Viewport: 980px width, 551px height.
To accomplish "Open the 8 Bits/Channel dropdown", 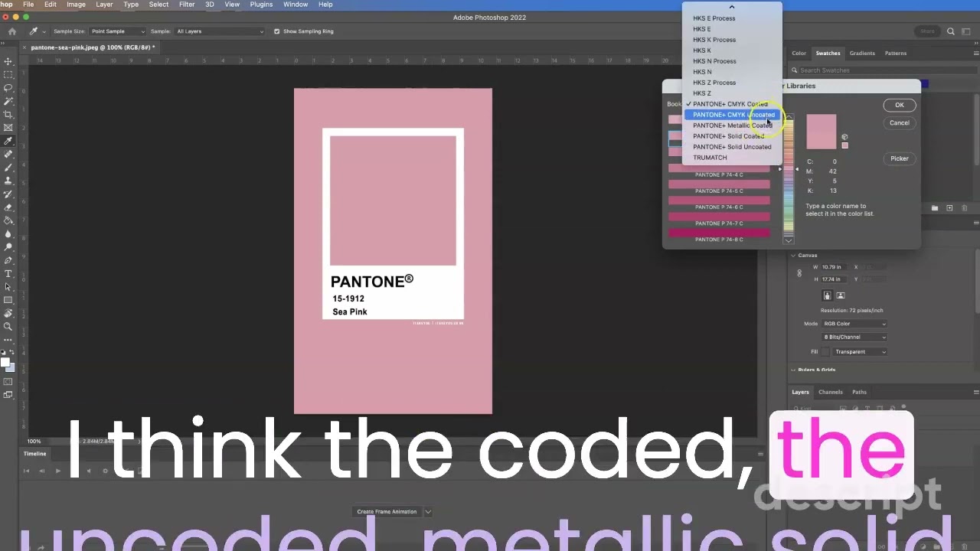I will pos(854,337).
